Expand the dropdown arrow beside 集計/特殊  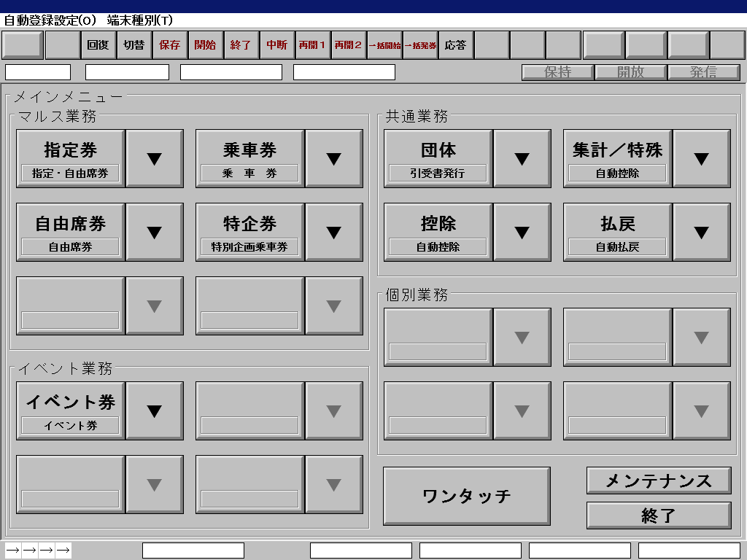pyautogui.click(x=702, y=158)
